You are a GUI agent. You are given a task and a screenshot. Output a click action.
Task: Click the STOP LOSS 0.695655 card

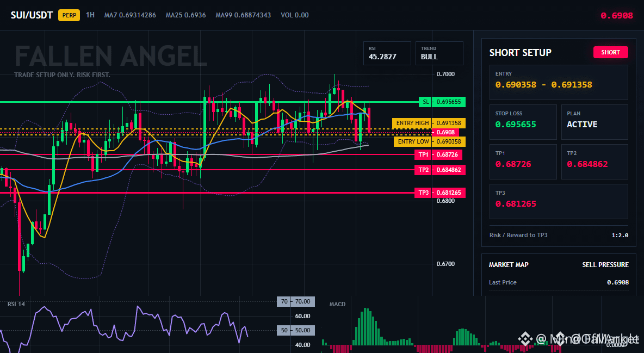coord(523,122)
